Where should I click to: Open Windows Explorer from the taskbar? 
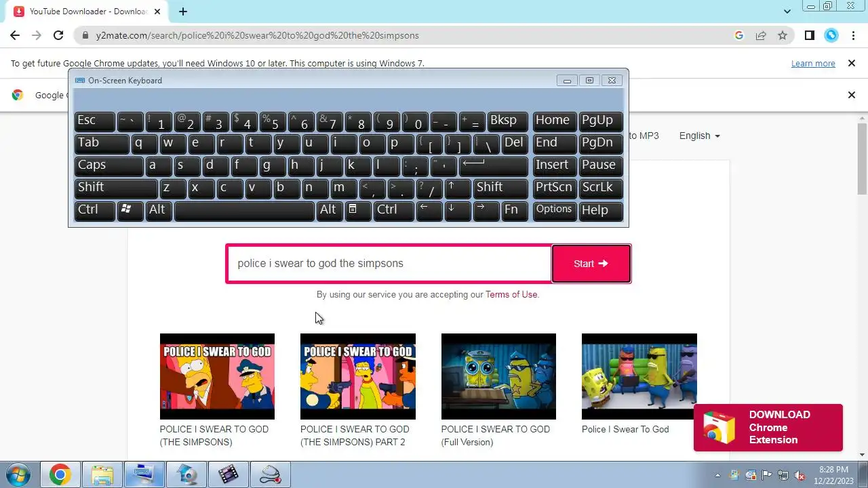(x=102, y=475)
